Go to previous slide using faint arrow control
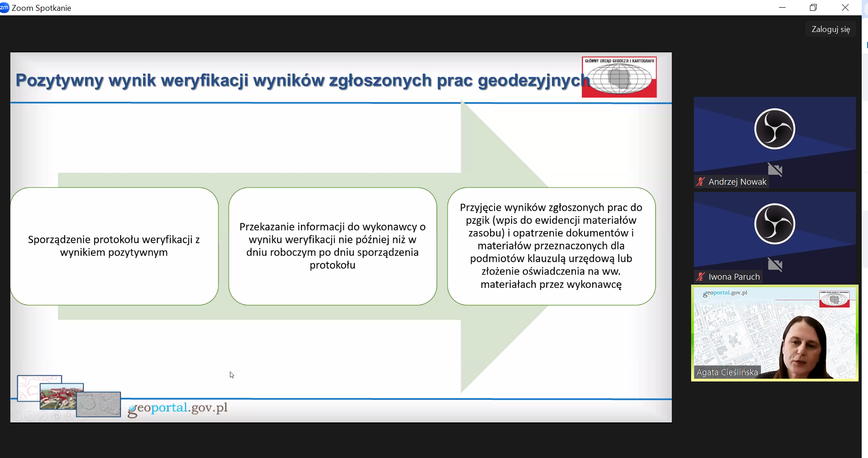 click(17, 416)
